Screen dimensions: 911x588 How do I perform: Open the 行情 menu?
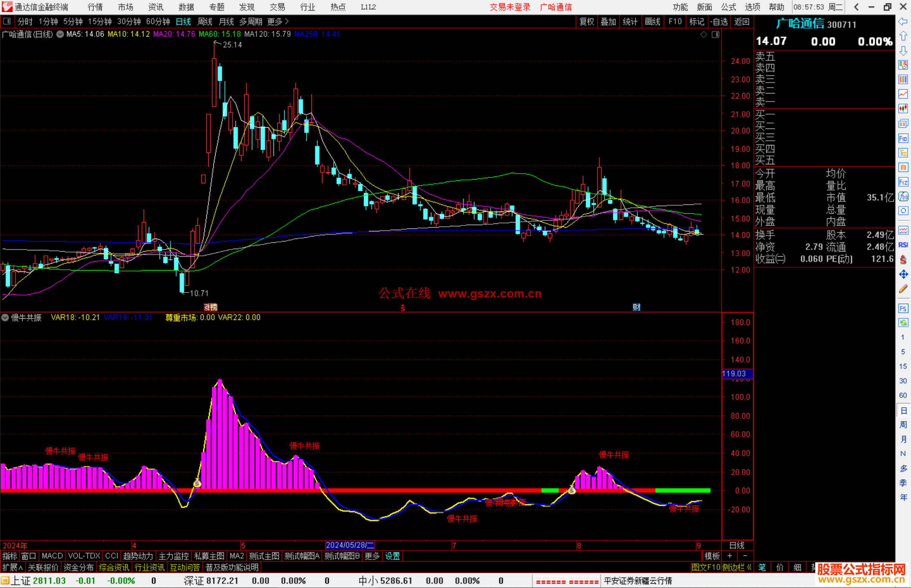[95, 7]
